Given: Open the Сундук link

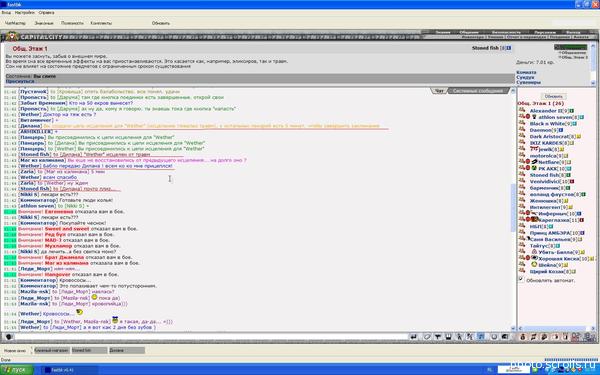Looking at the screenshot, I should [x=525, y=78].
